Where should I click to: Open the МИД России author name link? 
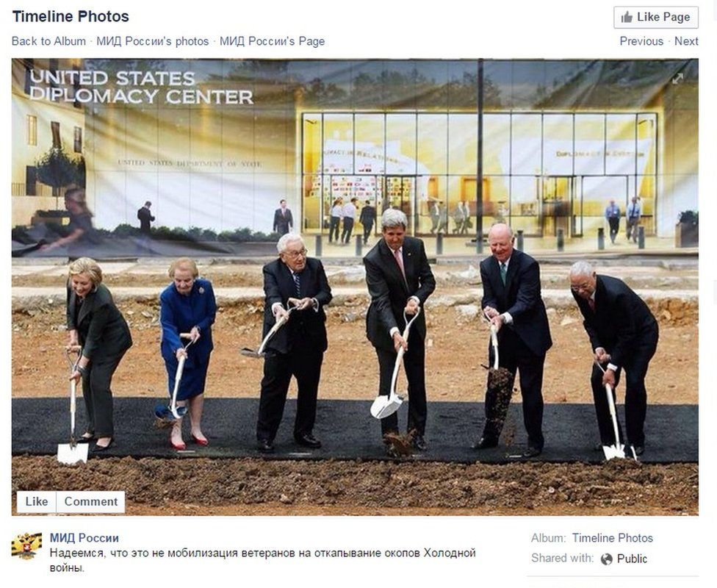pyautogui.click(x=84, y=538)
